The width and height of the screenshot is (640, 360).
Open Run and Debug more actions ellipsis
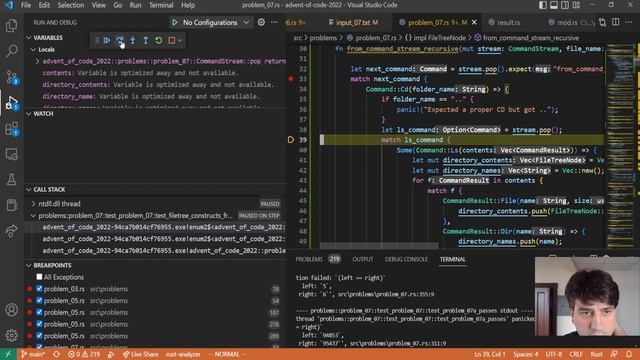click(274, 22)
